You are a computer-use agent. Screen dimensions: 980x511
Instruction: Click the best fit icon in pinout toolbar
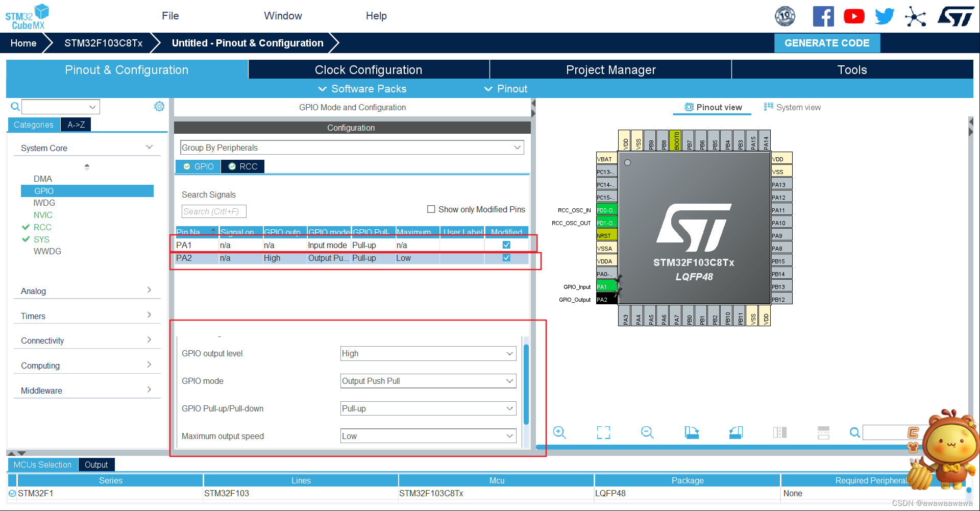tap(603, 432)
